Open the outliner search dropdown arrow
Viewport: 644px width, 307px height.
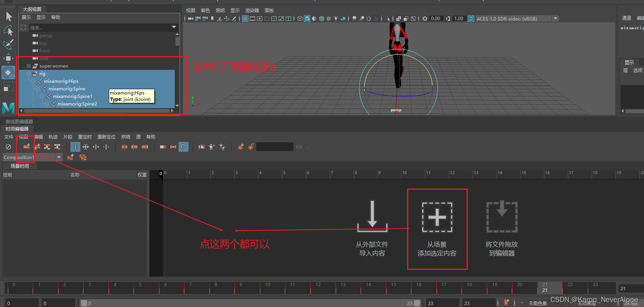click(x=174, y=27)
